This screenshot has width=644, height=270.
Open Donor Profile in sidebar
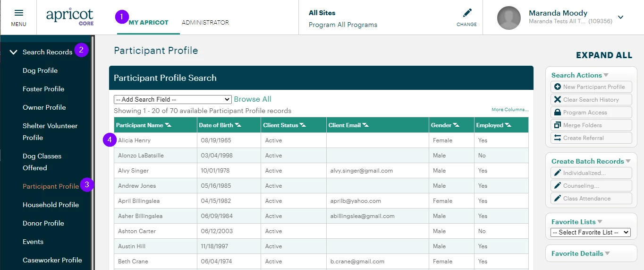click(43, 223)
